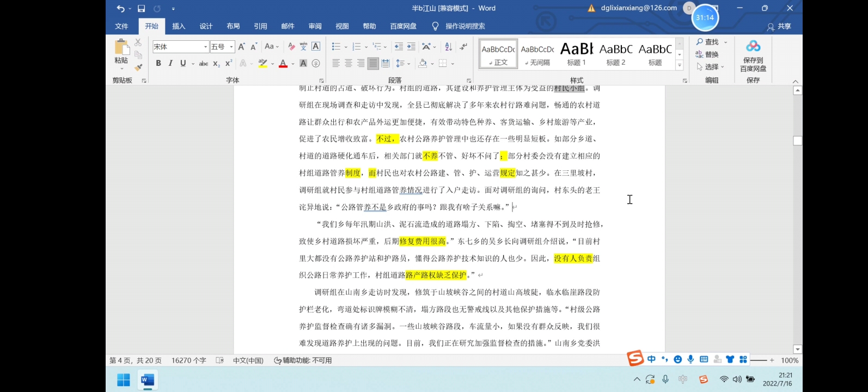Toggle Italic formatting
The image size is (868, 392).
pos(170,64)
